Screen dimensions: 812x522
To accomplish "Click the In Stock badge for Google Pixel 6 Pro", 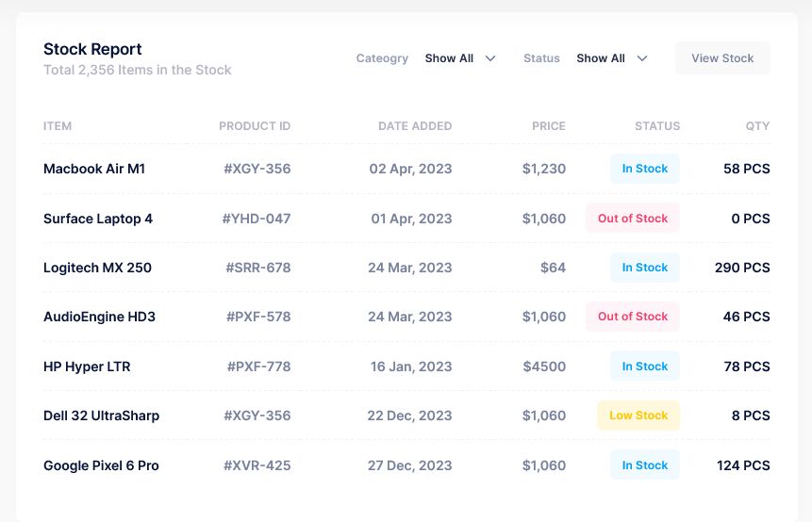I will pos(645,465).
